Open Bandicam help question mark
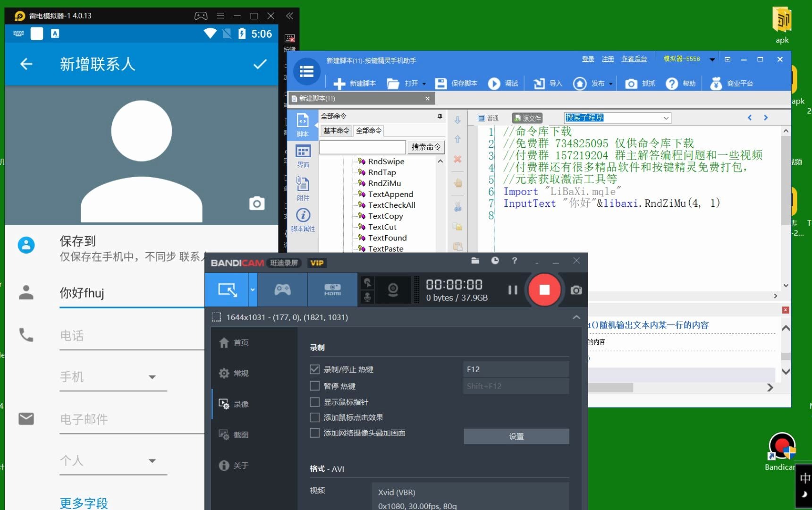Screen dimensions: 812x510 [515, 261]
